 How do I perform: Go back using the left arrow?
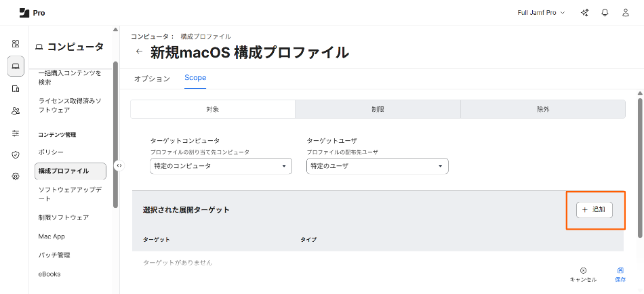[x=140, y=51]
